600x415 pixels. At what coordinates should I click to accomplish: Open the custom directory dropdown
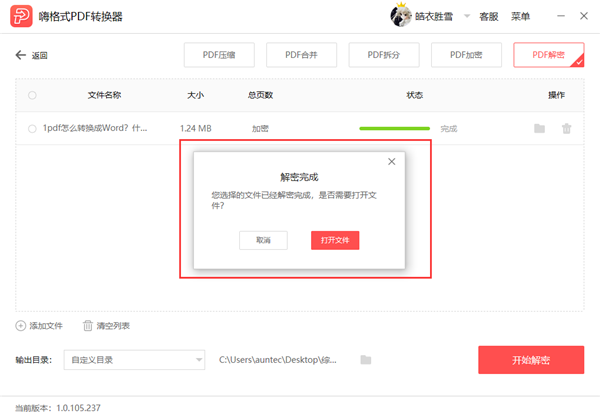click(133, 360)
